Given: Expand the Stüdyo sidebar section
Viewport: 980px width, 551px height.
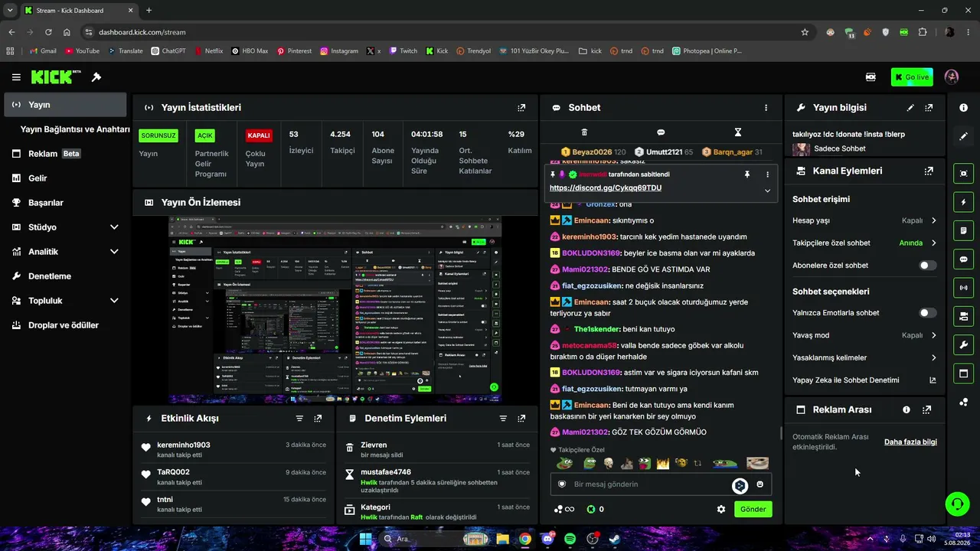Looking at the screenshot, I should click(x=114, y=227).
